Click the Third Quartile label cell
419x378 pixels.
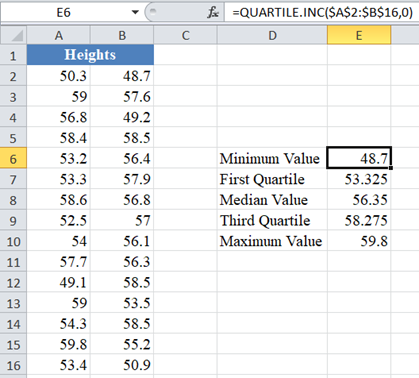[x=272, y=221]
